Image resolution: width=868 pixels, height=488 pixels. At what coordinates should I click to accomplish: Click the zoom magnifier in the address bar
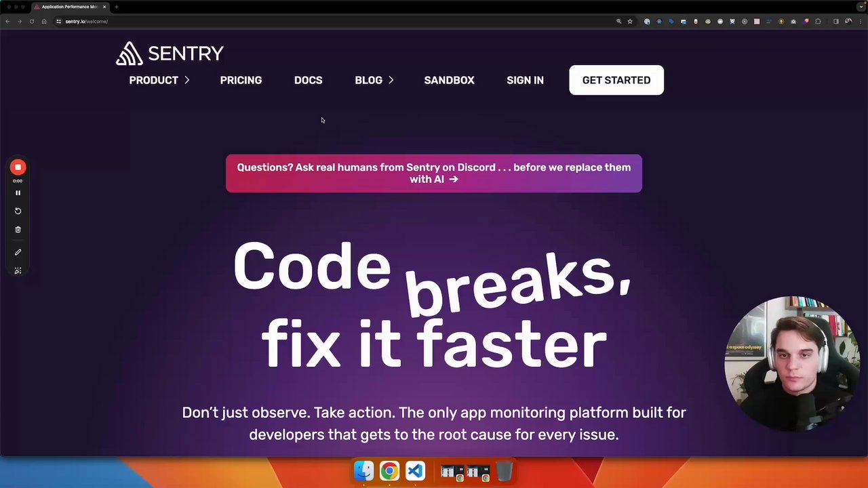click(618, 22)
